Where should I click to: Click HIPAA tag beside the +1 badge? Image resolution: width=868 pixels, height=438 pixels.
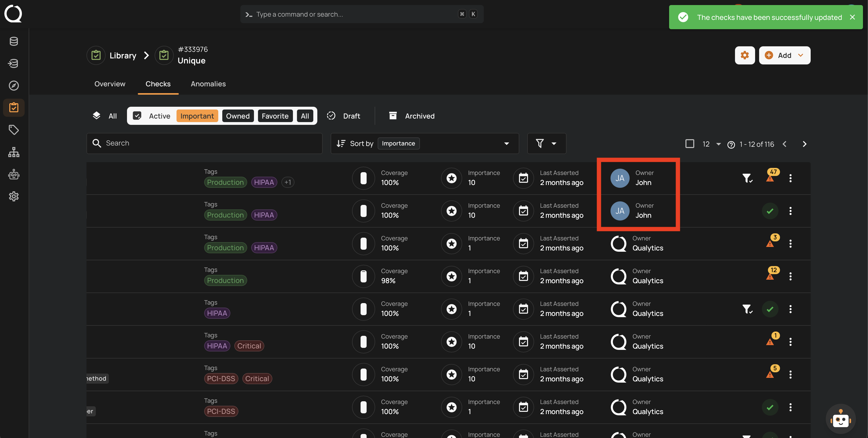click(264, 182)
